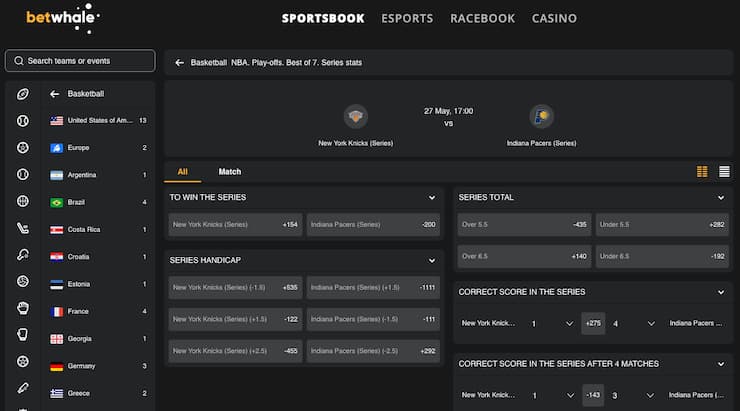Click the New York Knicks team logo
Screen dimensions: 740x411
coord(355,117)
